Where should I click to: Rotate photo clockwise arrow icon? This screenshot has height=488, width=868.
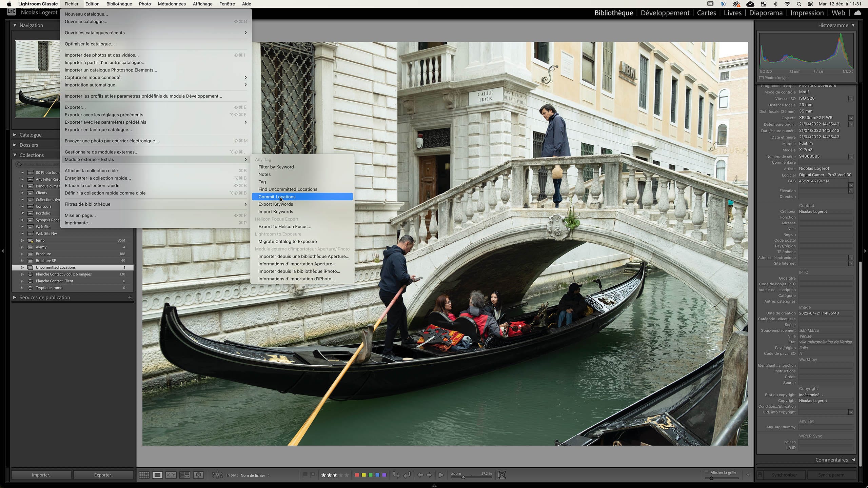click(407, 475)
